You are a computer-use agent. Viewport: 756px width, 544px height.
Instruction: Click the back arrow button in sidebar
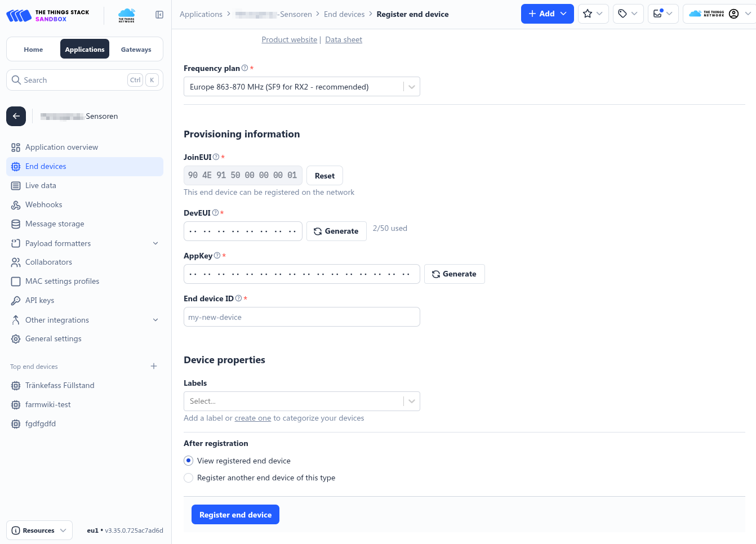pos(16,116)
